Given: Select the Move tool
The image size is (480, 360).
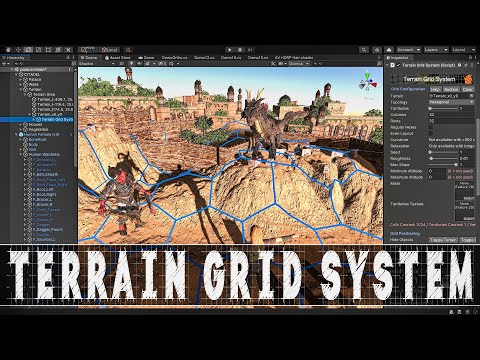Looking at the screenshot, I should pos(18,50).
